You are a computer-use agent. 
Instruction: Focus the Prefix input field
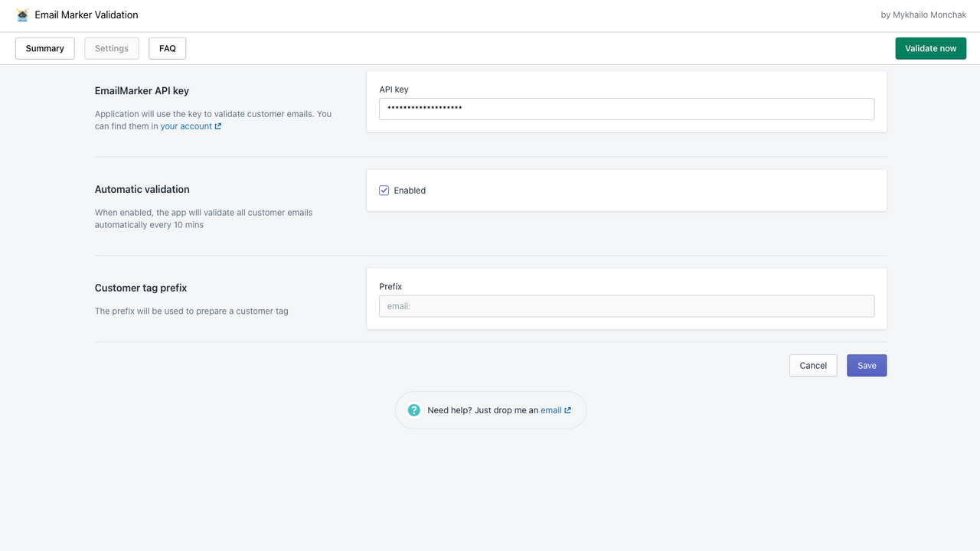[x=626, y=306]
